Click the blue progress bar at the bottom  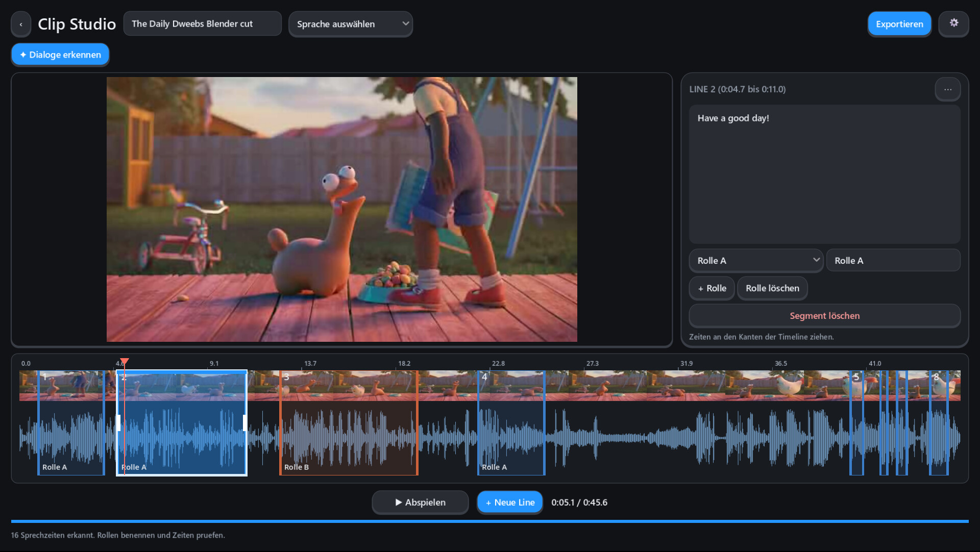click(x=490, y=521)
